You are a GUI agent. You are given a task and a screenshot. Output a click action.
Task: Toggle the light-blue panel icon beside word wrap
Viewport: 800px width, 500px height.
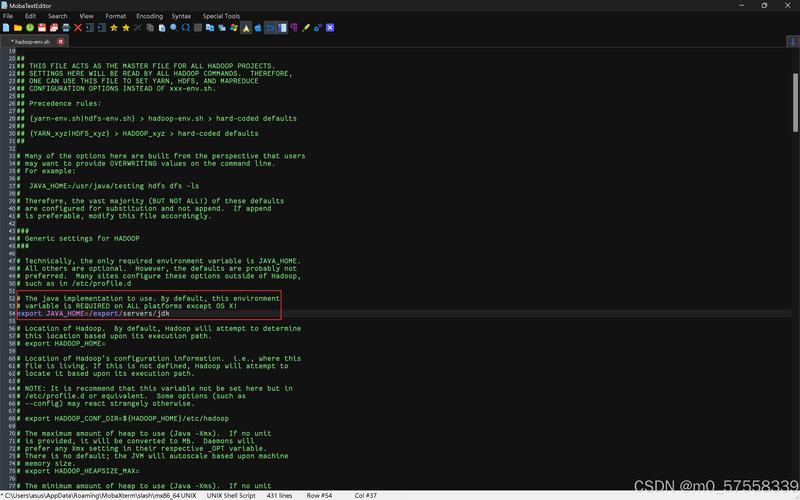(x=282, y=28)
